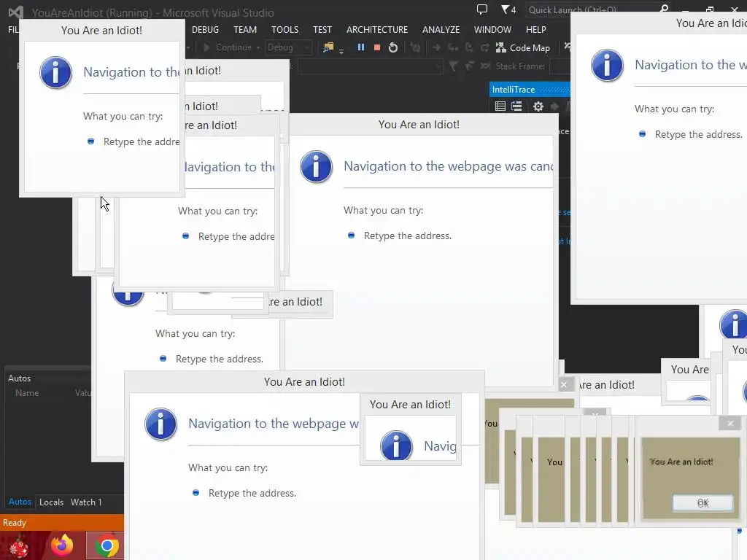Switch IntelliTrace to calls view icon
Image resolution: width=747 pixels, height=560 pixels.
(517, 106)
